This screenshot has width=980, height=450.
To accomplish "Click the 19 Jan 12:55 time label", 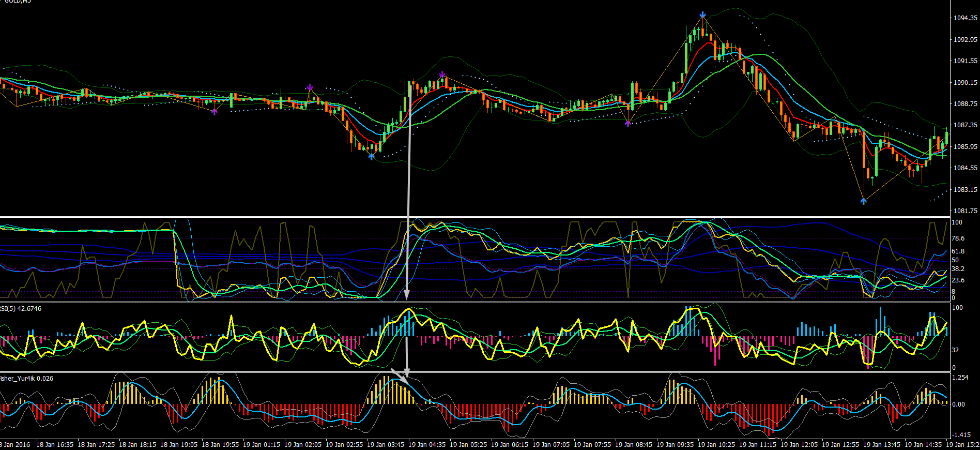I will pos(840,445).
